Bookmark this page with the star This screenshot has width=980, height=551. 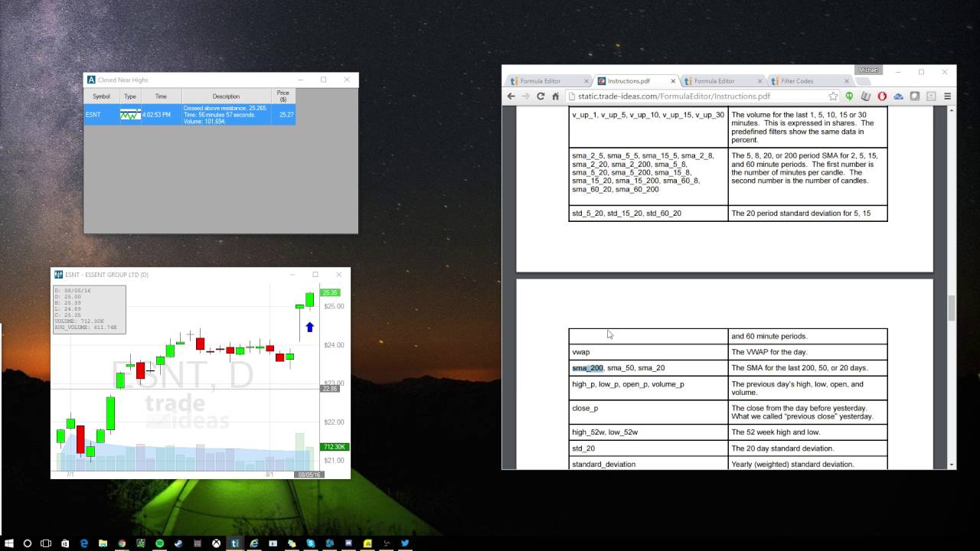[833, 96]
